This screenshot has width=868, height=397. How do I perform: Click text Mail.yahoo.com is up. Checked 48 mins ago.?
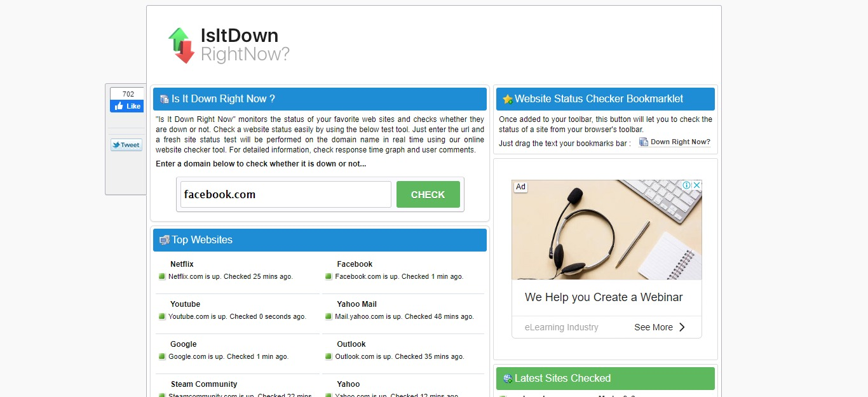point(404,316)
